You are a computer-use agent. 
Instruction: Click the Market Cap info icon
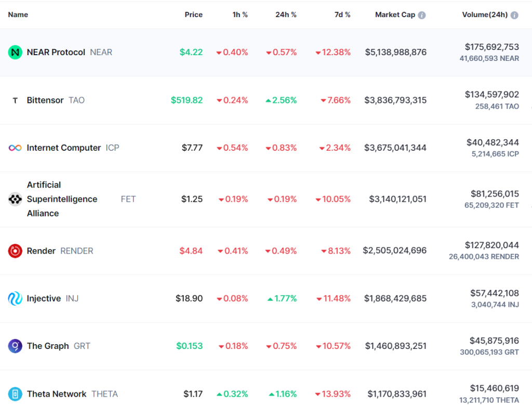(x=422, y=15)
